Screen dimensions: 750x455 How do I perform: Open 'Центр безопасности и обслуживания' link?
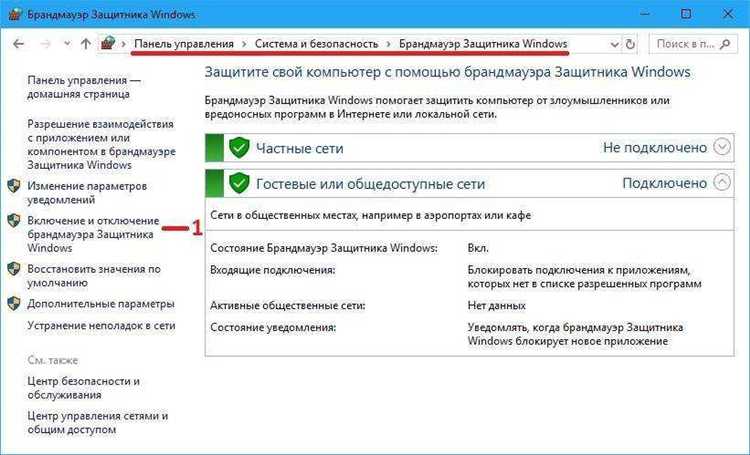tap(84, 388)
